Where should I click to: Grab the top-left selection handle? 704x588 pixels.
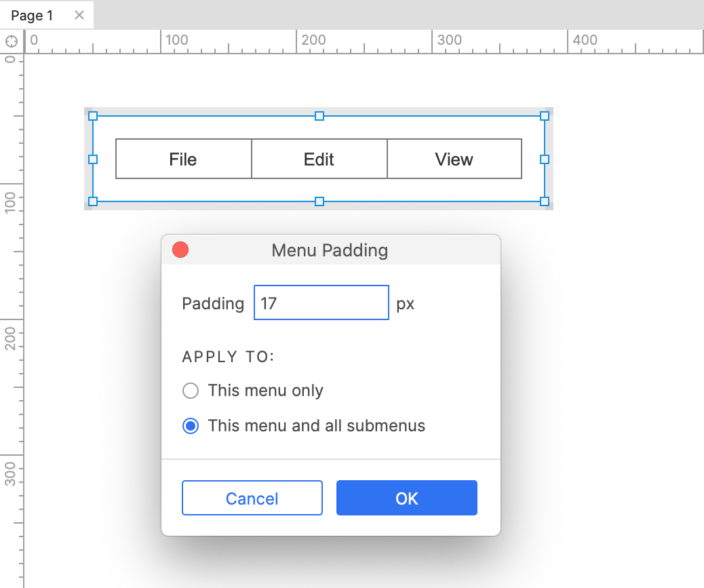[x=93, y=116]
